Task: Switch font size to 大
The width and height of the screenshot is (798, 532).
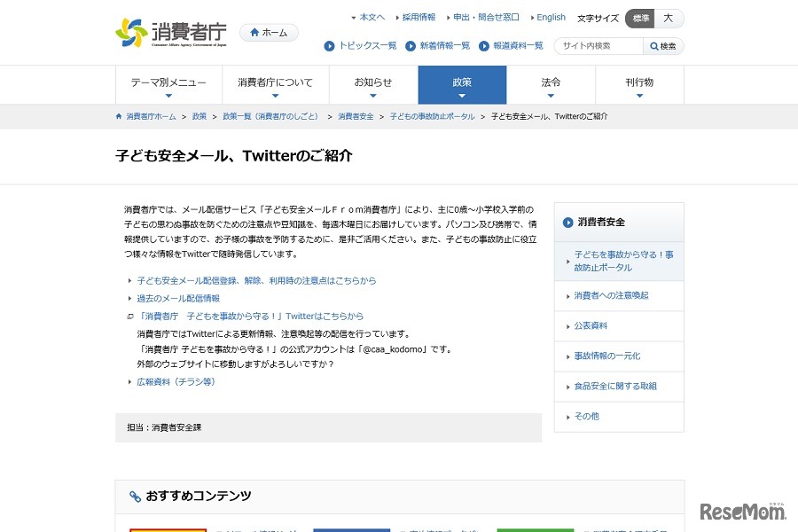Action: pos(668,18)
